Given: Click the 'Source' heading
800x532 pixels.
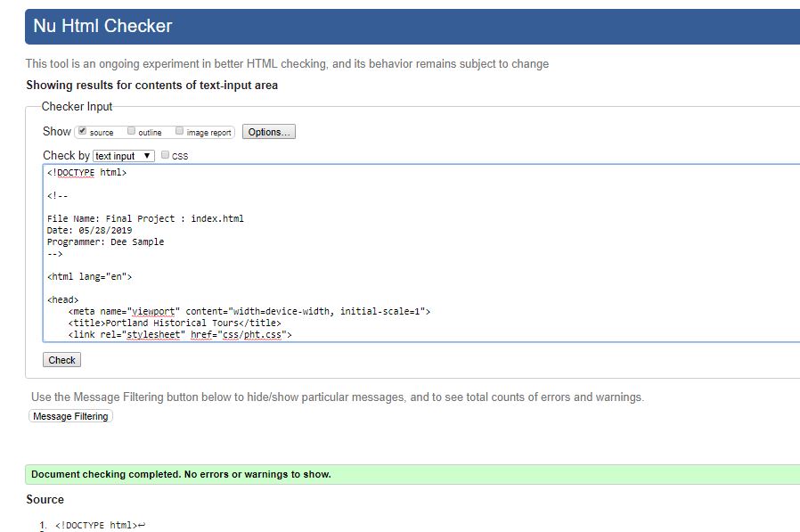Looking at the screenshot, I should 45,499.
